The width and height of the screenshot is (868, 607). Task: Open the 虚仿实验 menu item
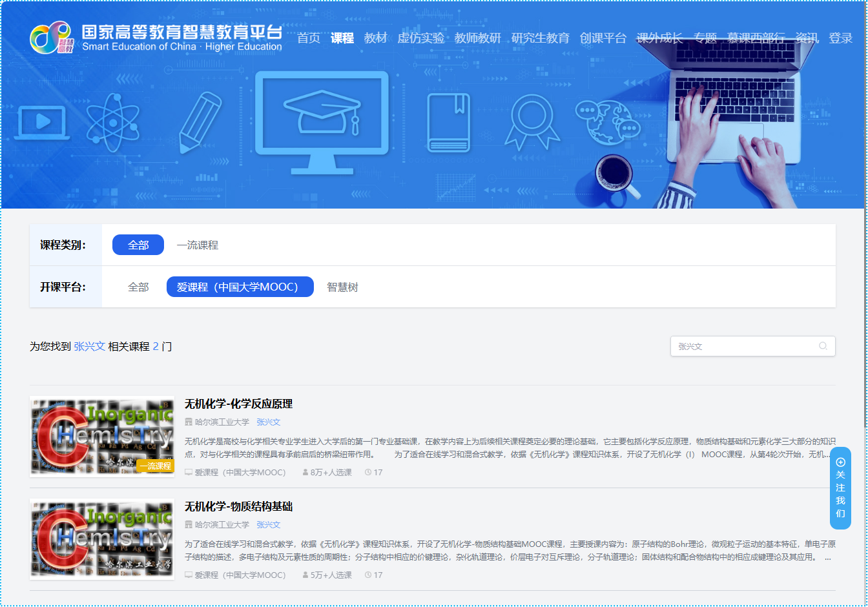pos(420,38)
